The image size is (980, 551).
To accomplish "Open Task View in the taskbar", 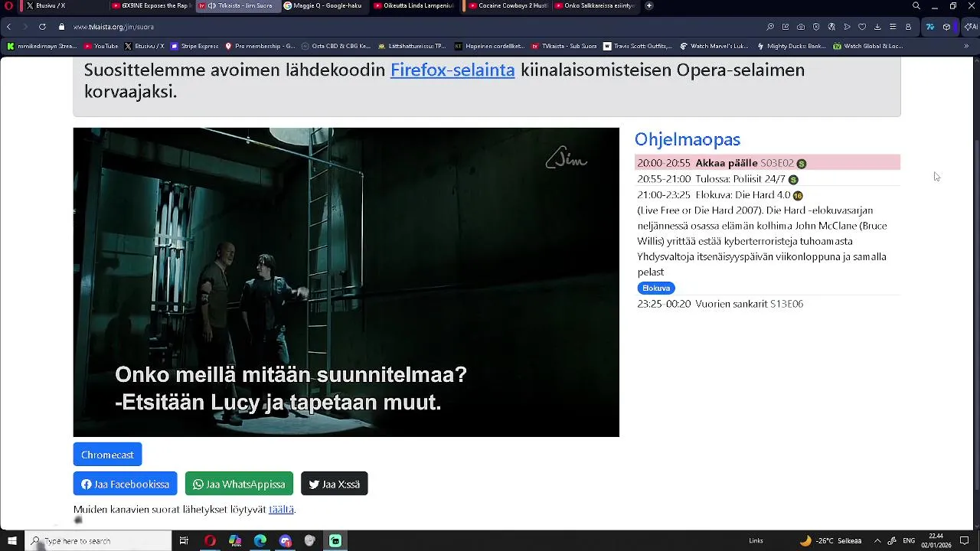I will [184, 541].
